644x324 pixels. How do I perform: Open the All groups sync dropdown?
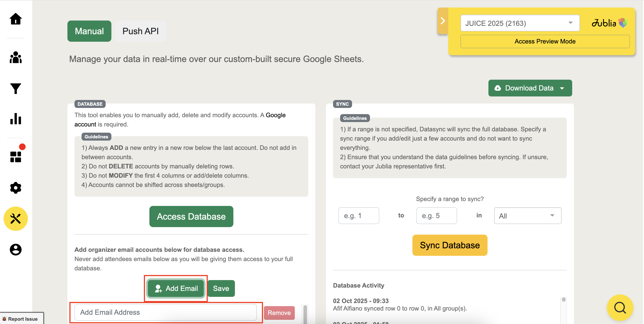527,216
